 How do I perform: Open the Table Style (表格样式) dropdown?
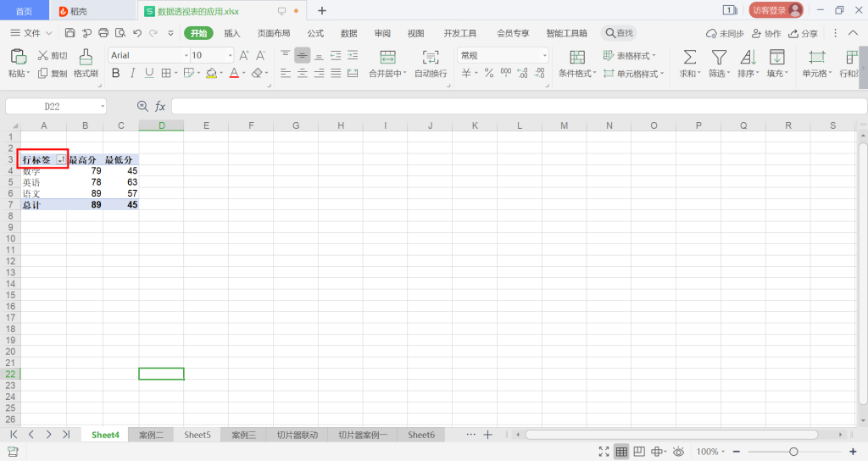coord(630,55)
